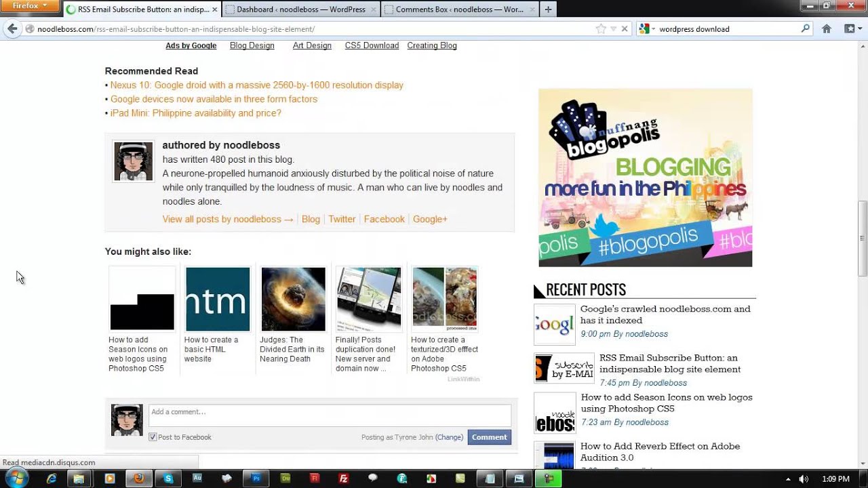Close the RSS Email Subscribe Button tab
868x488 pixels.
[215, 9]
